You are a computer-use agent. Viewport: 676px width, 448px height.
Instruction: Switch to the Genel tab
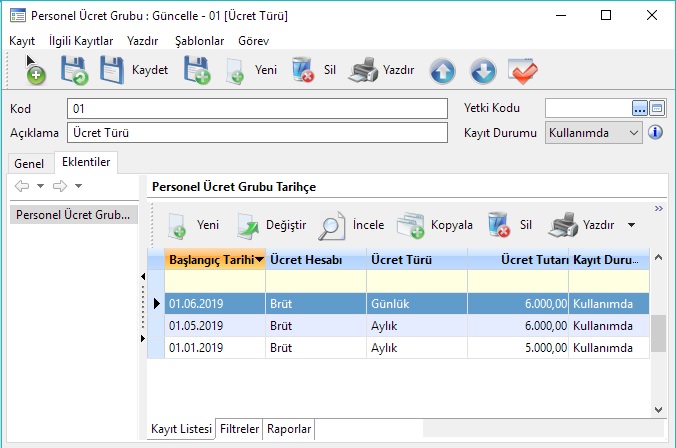pyautogui.click(x=29, y=163)
